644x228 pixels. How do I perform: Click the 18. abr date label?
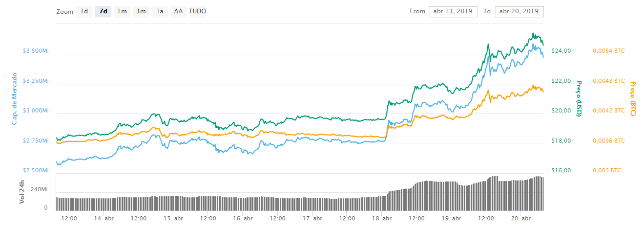click(382, 218)
